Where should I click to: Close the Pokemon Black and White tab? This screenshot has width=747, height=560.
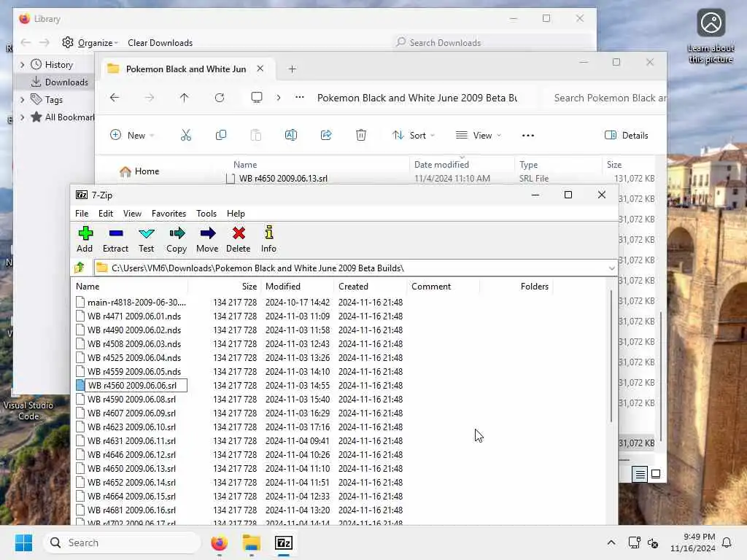tap(260, 69)
